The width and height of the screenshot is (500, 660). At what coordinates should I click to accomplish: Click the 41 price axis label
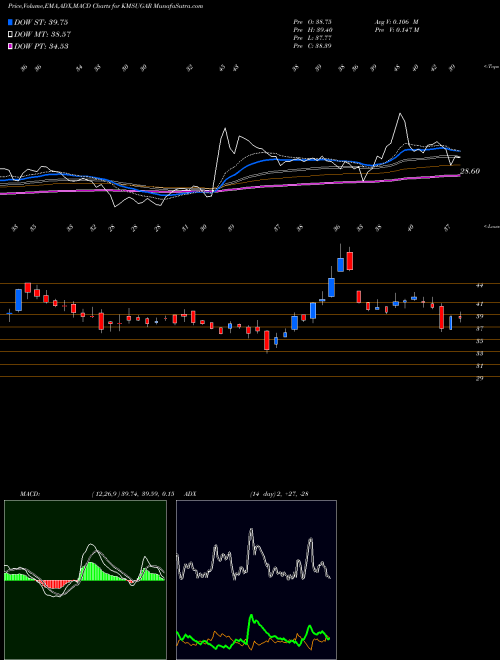click(x=479, y=304)
